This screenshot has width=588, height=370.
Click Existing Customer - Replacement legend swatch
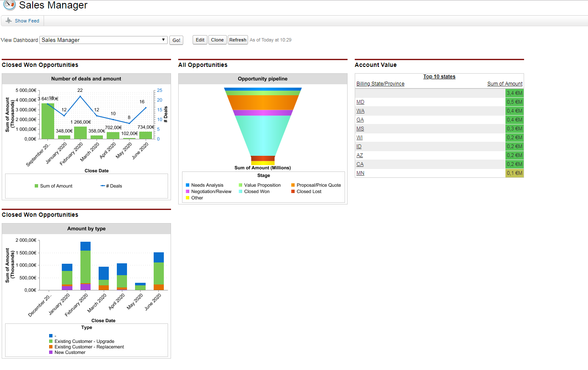(x=51, y=347)
